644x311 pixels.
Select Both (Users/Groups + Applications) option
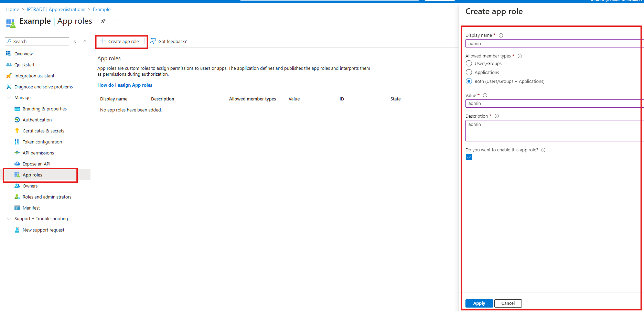click(469, 81)
